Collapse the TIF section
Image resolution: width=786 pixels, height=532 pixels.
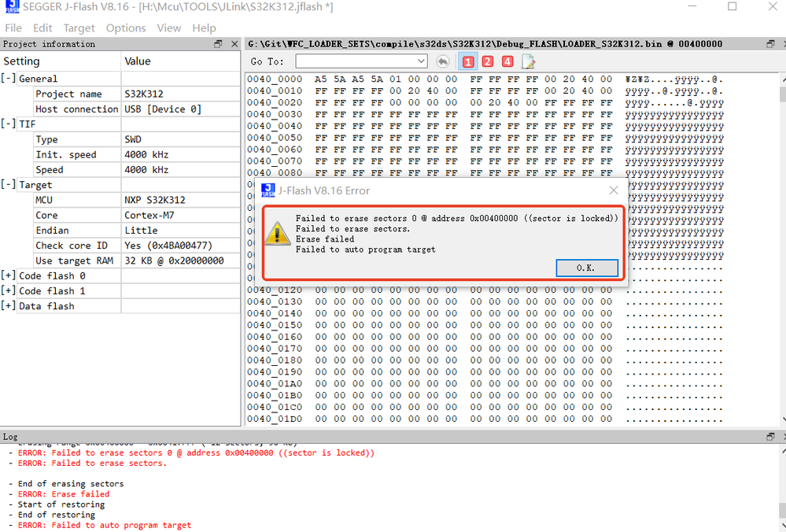8,124
